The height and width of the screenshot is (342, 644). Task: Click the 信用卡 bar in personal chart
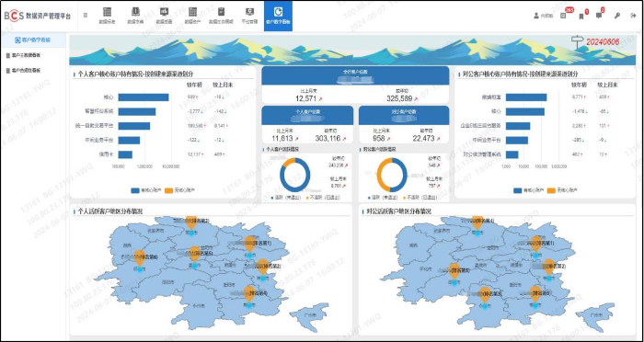[125, 154]
